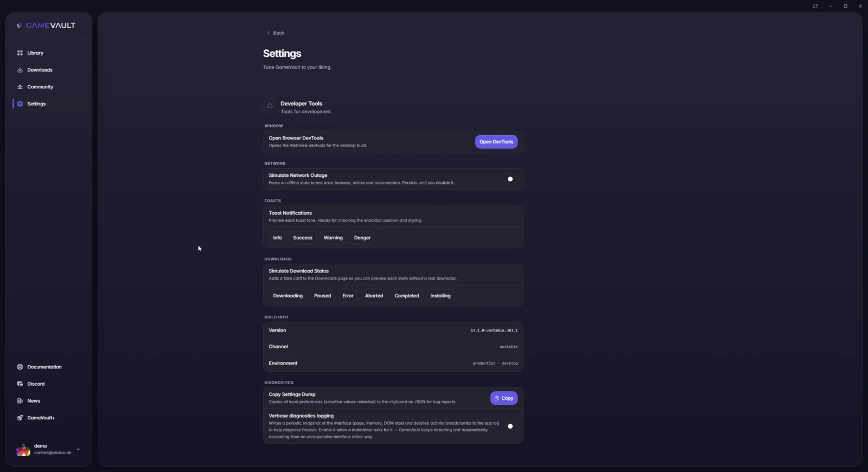Click the Copy Settings Dump title
The image size is (868, 472).
[x=292, y=394]
